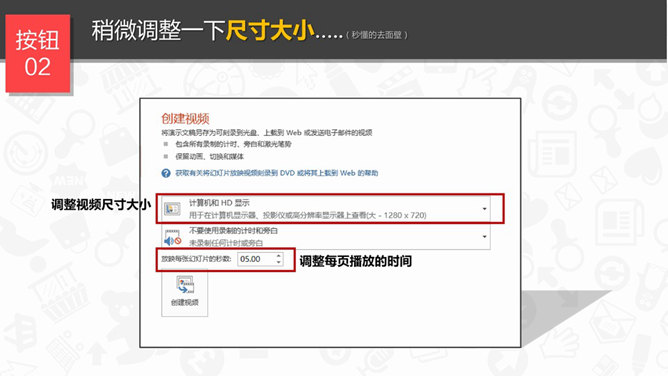Decrease the seconds per slide with the down arrow
This screenshot has width=668, height=376.
279,262
